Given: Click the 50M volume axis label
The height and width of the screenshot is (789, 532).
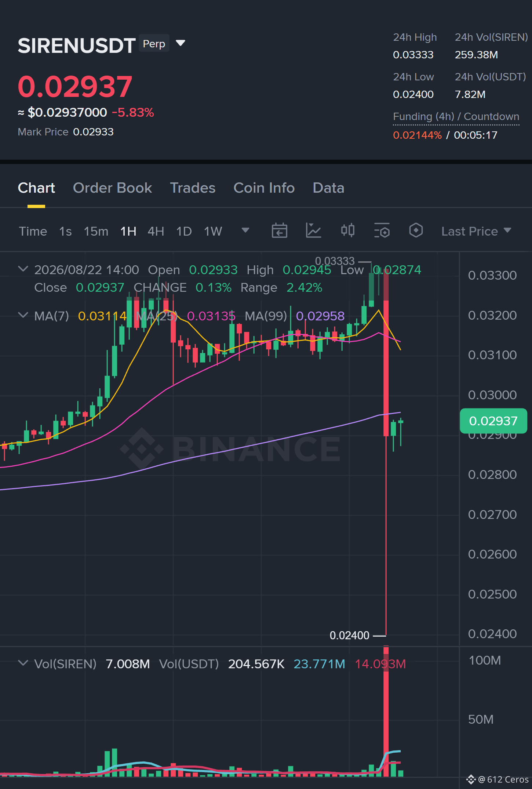Looking at the screenshot, I should (x=481, y=719).
